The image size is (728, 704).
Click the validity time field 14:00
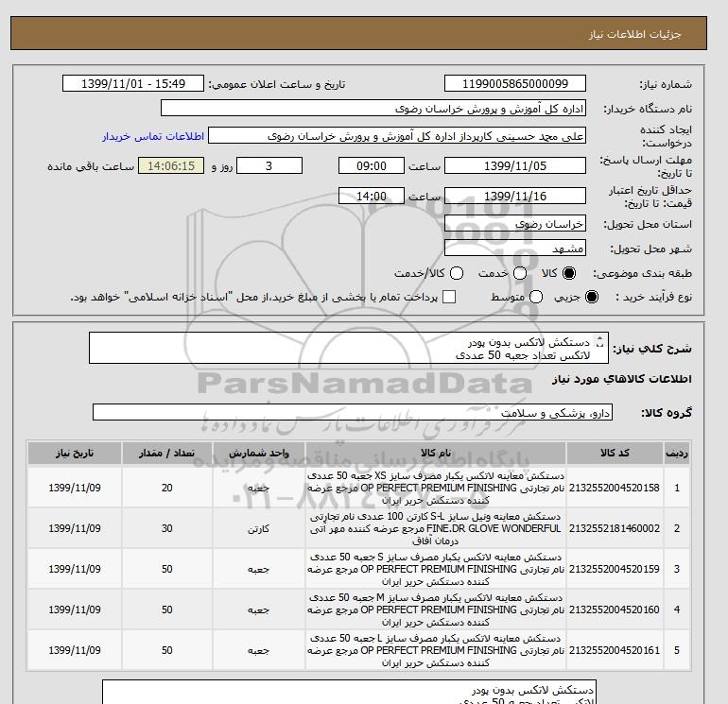372,196
